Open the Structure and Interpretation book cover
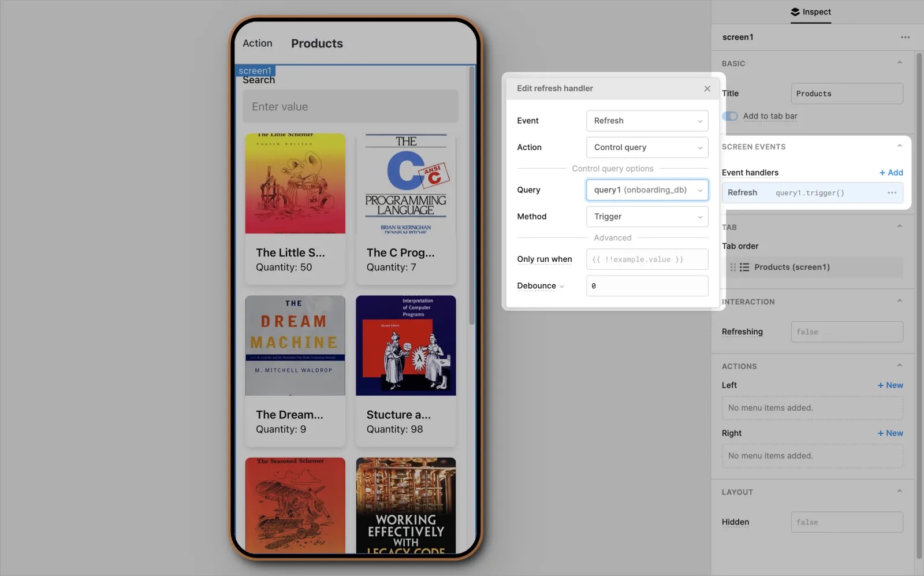 click(405, 345)
